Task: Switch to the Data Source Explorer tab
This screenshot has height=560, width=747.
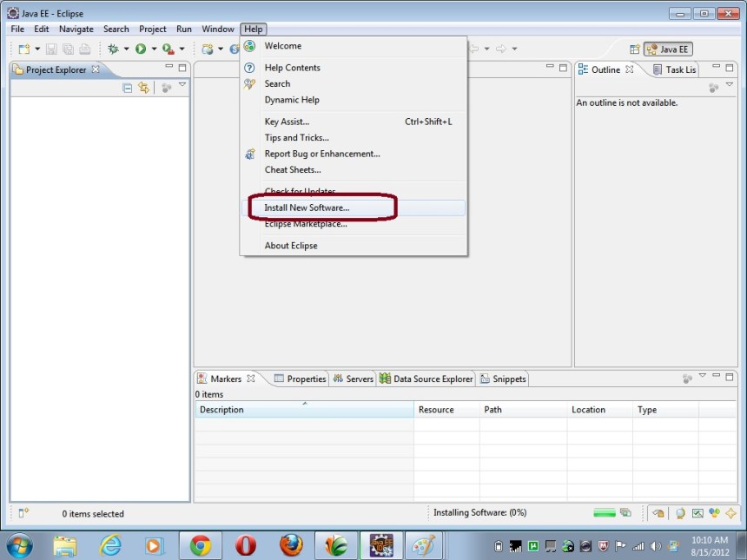Action: [426, 379]
